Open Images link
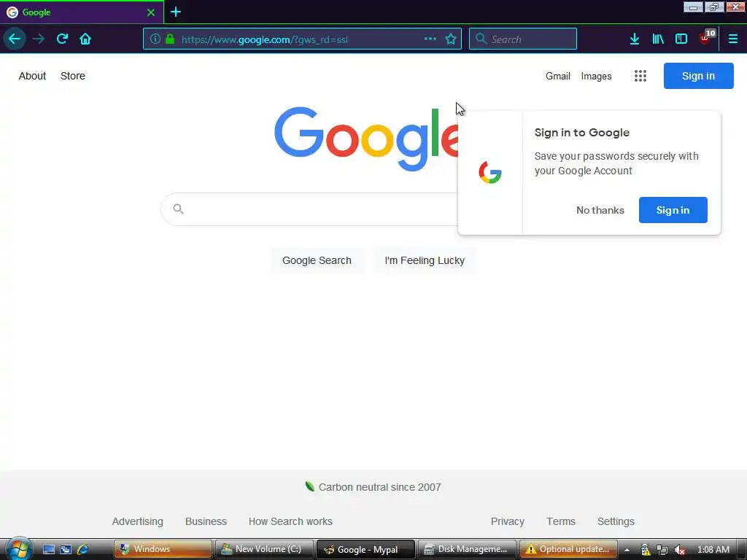Screen dimensions: 747x560 point(596,76)
